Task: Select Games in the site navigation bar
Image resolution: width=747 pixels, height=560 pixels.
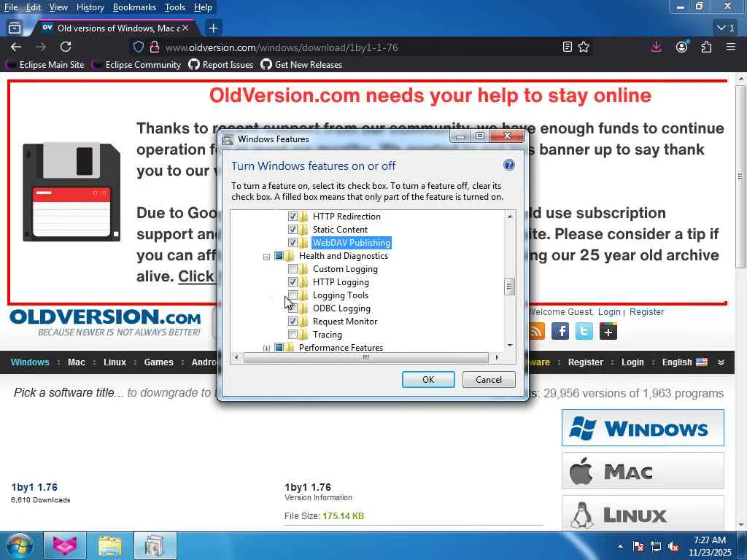Action: point(158,362)
